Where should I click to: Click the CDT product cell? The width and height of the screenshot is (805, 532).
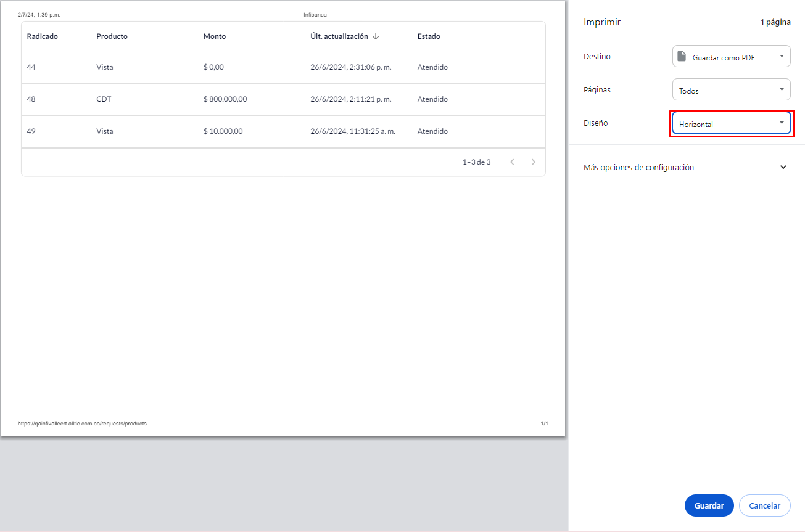pyautogui.click(x=104, y=99)
